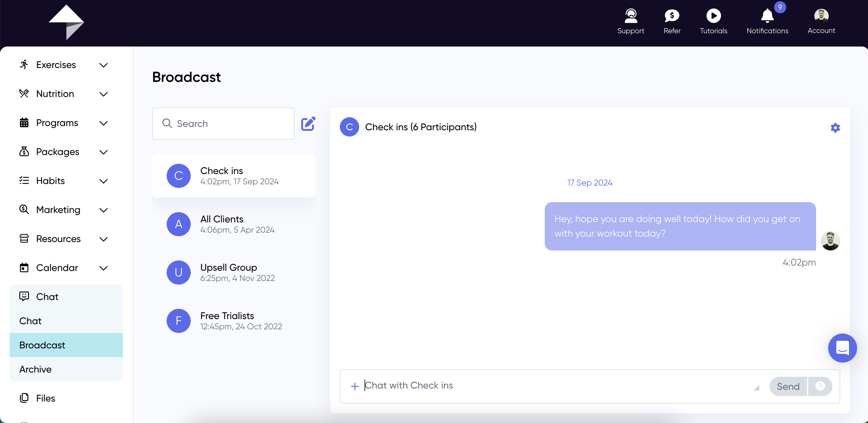Click the F avatar of Free Trialists
The image size is (868, 423).
179,321
